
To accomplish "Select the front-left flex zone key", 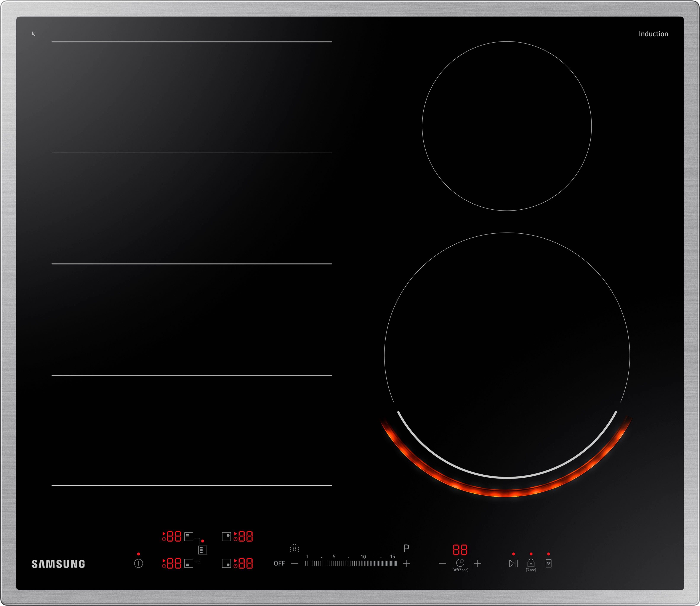I will [x=189, y=563].
